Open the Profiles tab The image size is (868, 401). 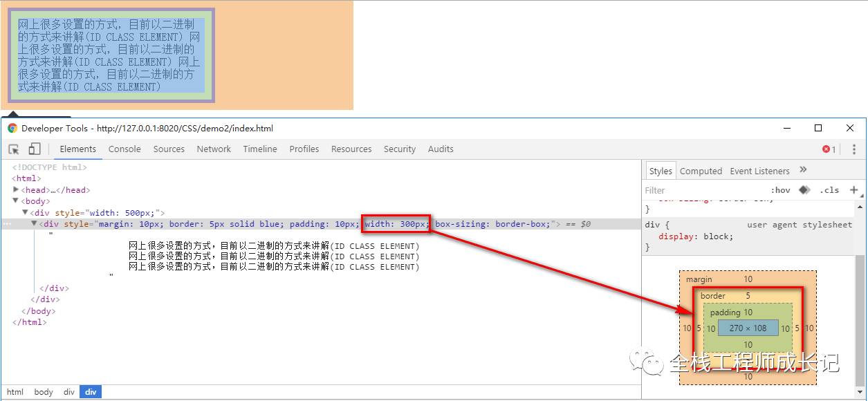[x=304, y=149]
